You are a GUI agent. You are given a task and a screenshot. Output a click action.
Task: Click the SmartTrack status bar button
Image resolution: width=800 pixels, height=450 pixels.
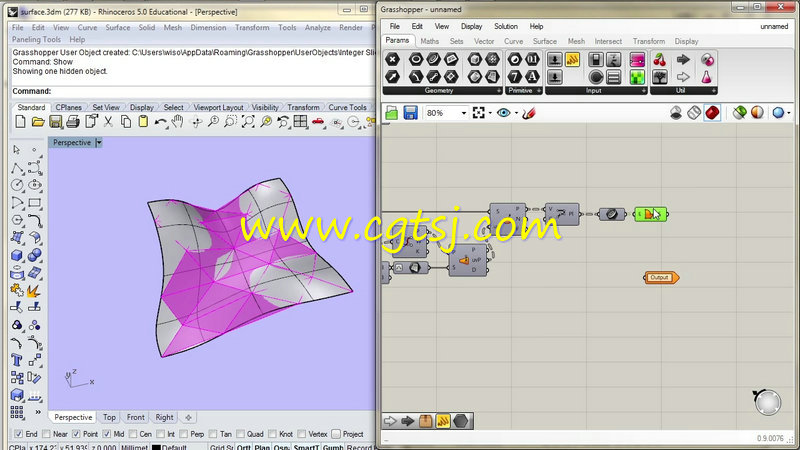point(306,447)
